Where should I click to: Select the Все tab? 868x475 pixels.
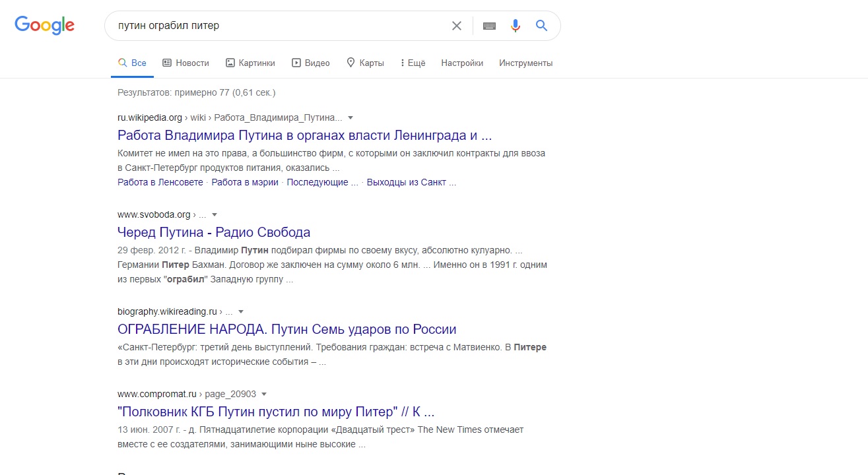[x=132, y=63]
